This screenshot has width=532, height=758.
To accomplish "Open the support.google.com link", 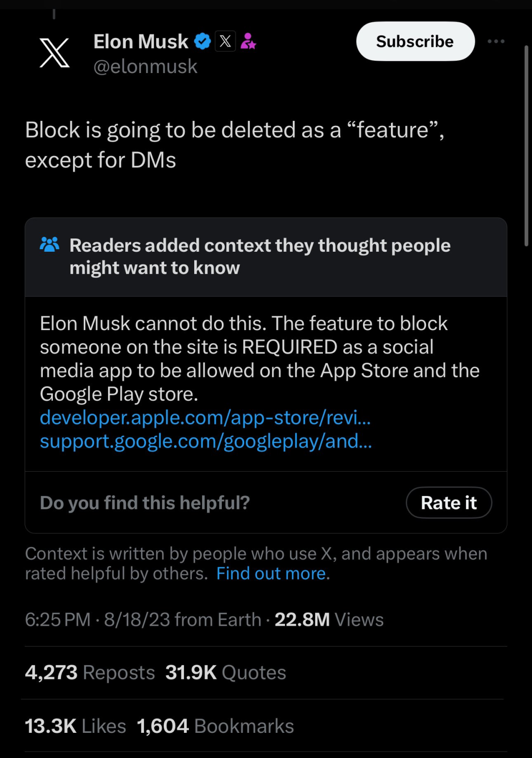I will (x=206, y=441).
